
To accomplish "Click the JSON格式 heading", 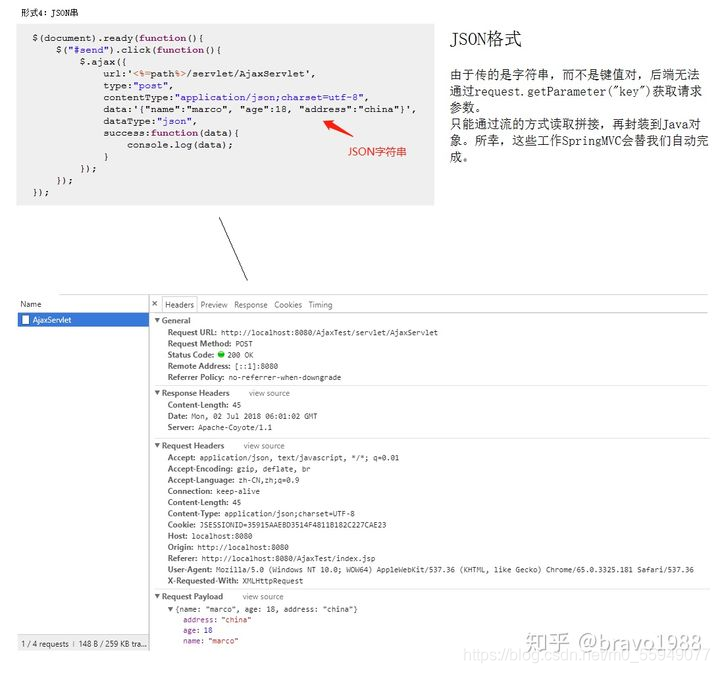I will 485,39.
